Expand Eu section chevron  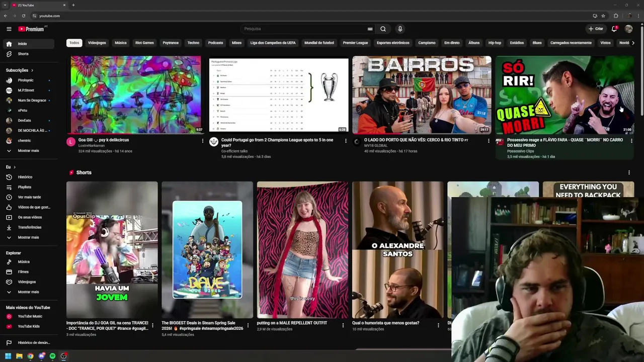tap(14, 167)
